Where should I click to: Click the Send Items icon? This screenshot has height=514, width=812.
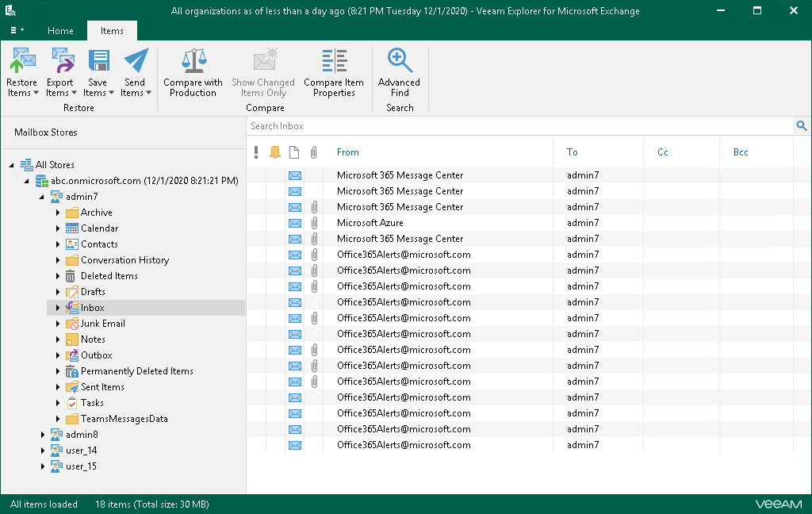pos(136,62)
